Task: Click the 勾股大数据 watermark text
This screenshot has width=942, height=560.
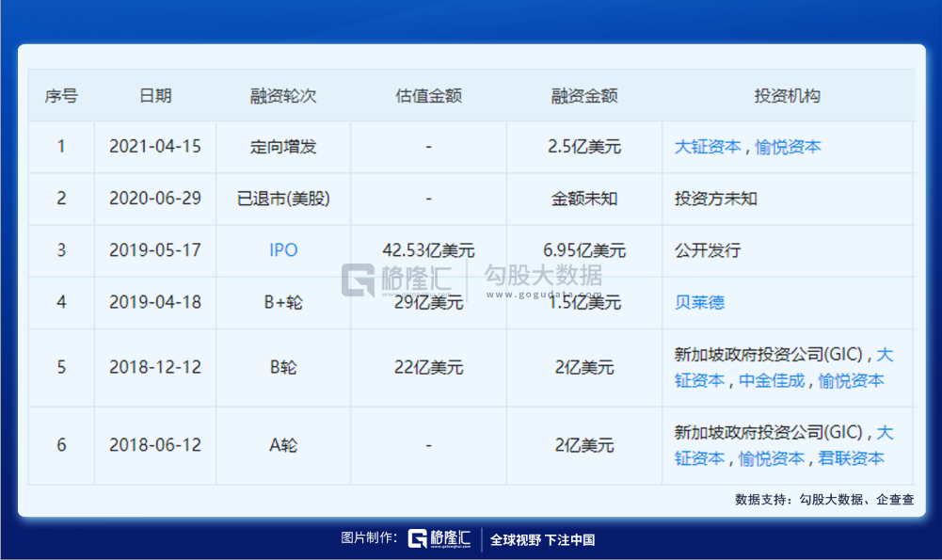Action: (543, 277)
